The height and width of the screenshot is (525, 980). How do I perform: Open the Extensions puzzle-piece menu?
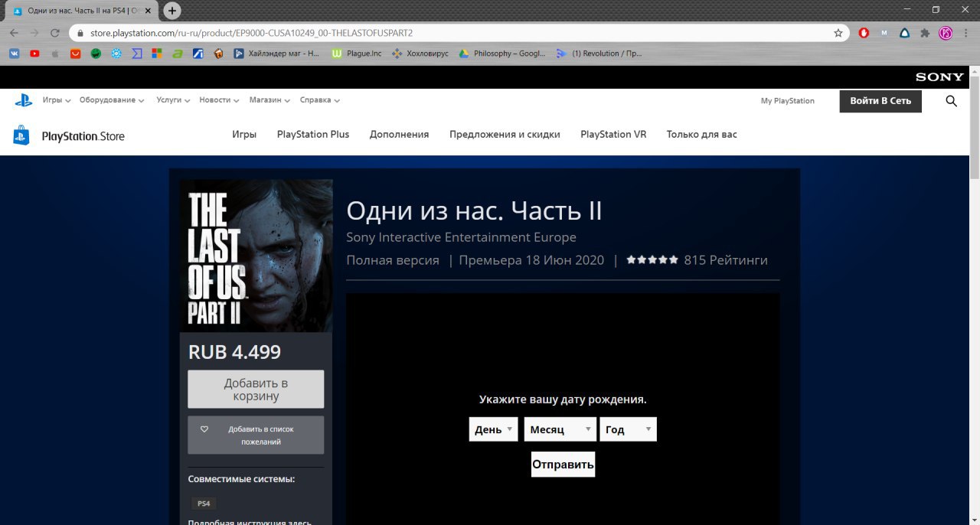pyautogui.click(x=925, y=33)
